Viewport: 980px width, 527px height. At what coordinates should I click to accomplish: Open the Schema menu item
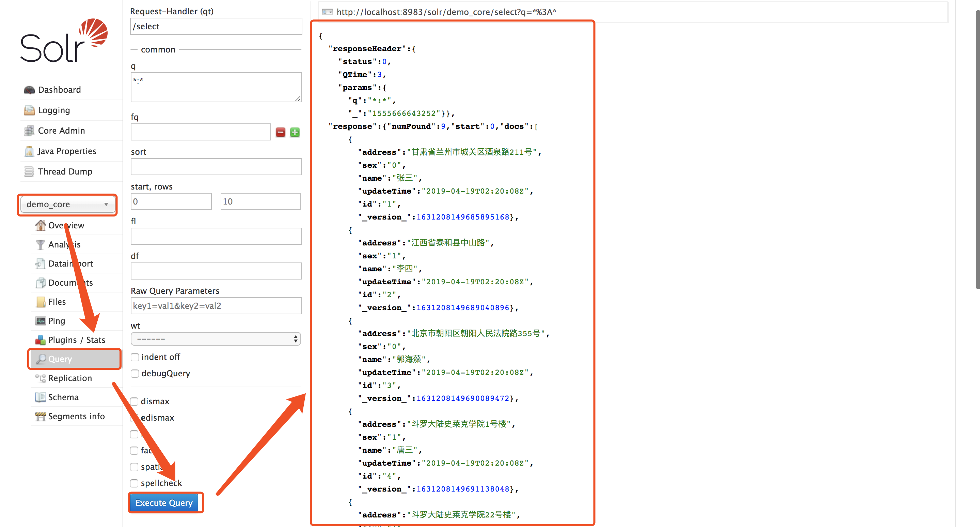pos(63,397)
